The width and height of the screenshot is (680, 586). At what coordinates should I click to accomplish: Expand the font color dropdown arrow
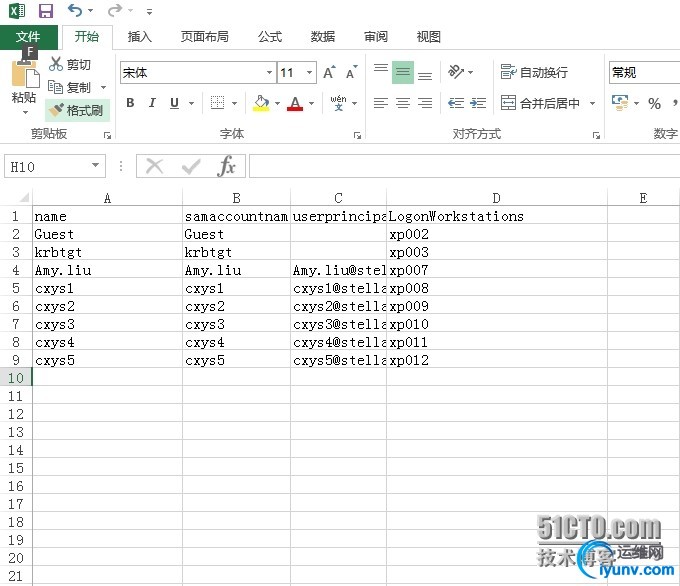coord(311,103)
